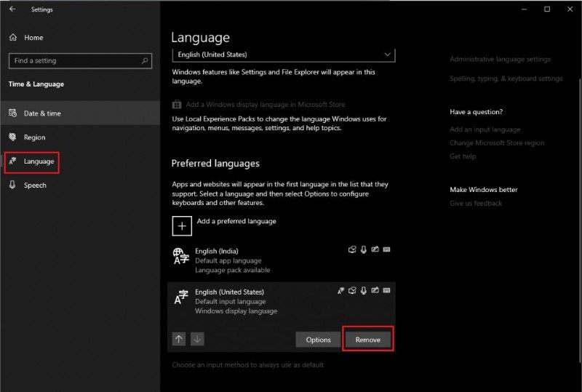This screenshot has width=582, height=392.
Task: Click Add a preferred language text
Action: click(236, 221)
